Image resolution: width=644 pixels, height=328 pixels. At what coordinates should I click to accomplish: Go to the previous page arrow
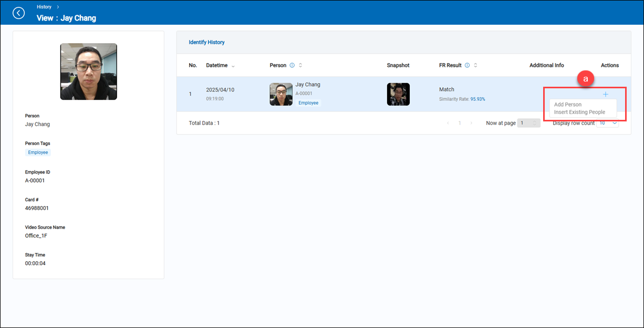point(448,123)
